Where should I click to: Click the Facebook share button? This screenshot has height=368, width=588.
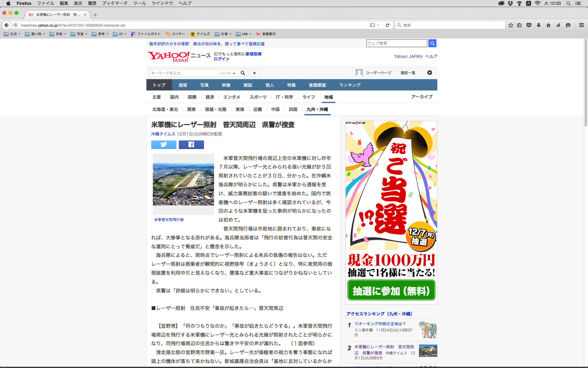[191, 144]
